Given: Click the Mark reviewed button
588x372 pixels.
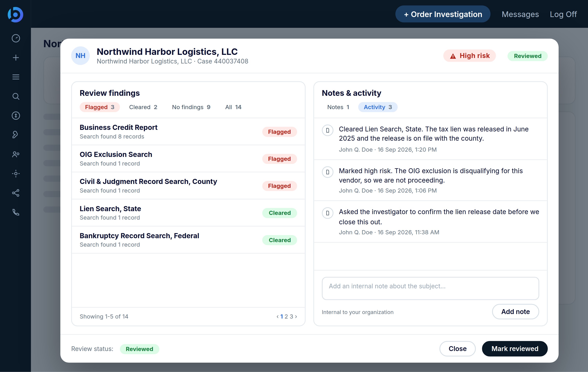Looking at the screenshot, I should pyautogui.click(x=515, y=348).
